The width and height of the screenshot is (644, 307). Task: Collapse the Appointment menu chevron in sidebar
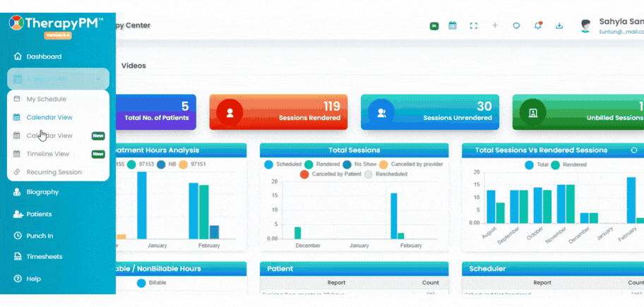(99, 79)
